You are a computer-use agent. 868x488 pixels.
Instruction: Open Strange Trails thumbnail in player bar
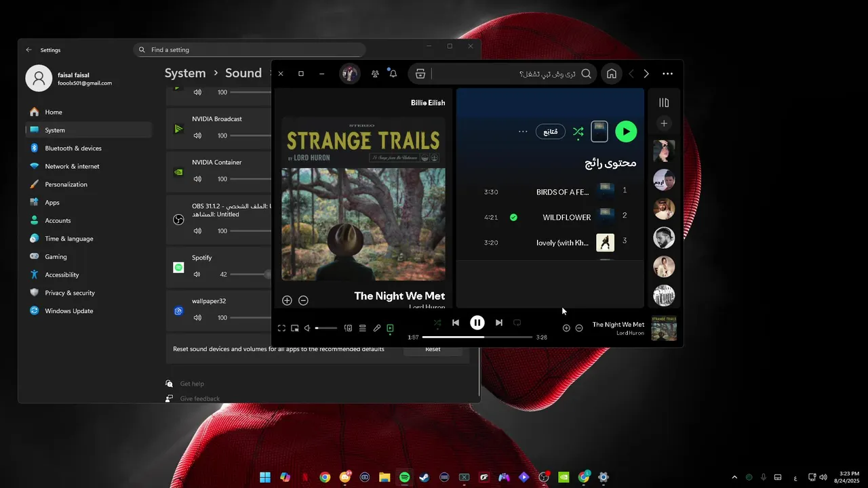tap(664, 328)
